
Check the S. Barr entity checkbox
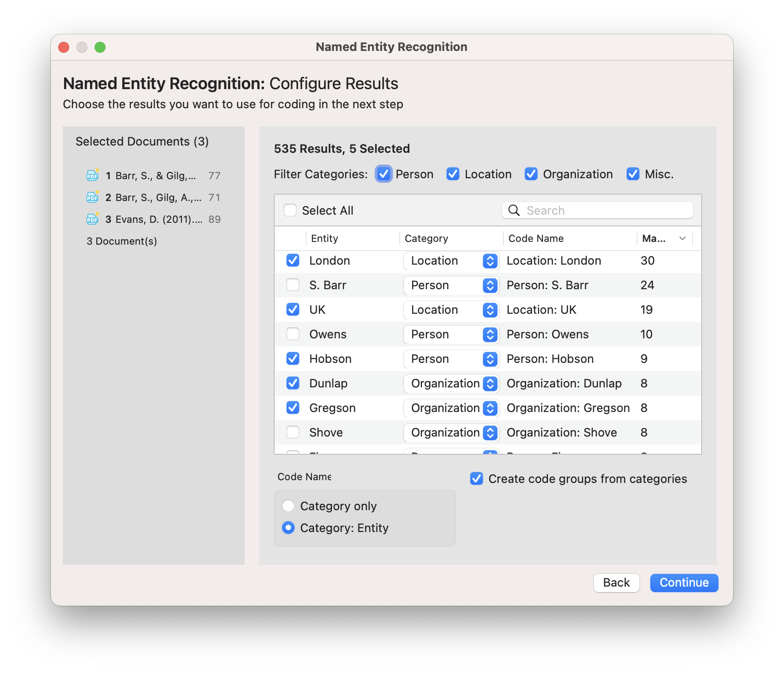coord(293,285)
